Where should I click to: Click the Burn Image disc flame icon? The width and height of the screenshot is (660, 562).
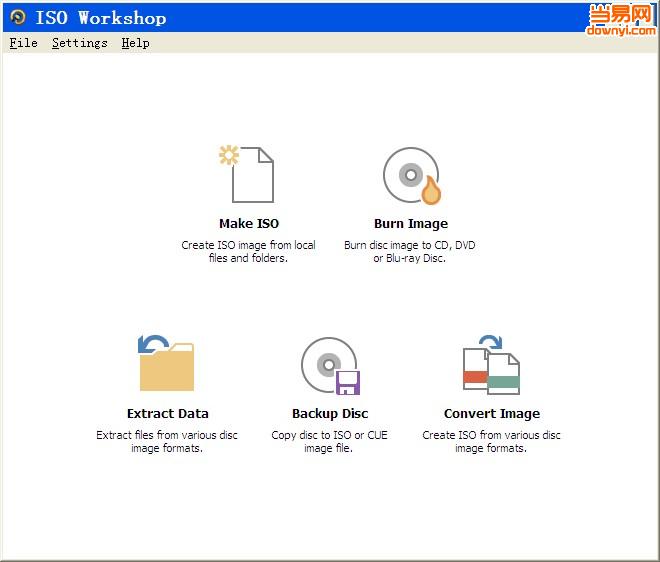(412, 176)
